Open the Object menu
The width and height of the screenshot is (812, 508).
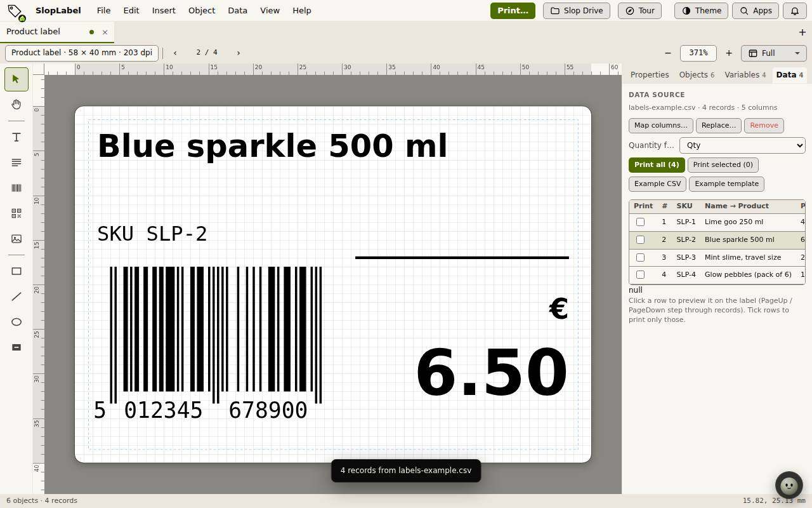tap(202, 11)
